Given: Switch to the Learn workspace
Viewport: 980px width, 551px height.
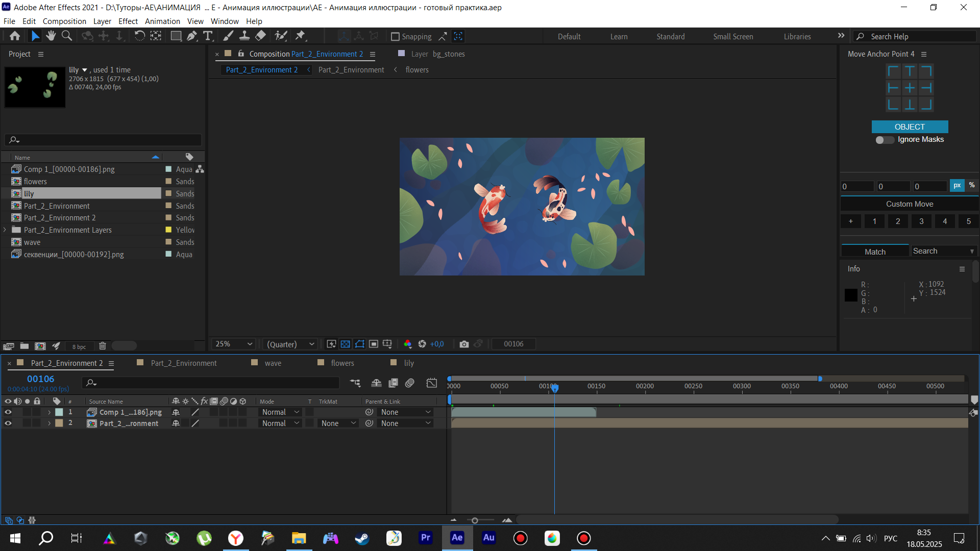Looking at the screenshot, I should pos(619,37).
